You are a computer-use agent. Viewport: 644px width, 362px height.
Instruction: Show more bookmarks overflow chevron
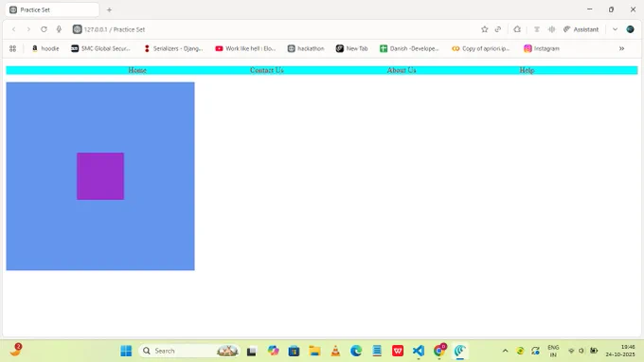[x=621, y=48]
